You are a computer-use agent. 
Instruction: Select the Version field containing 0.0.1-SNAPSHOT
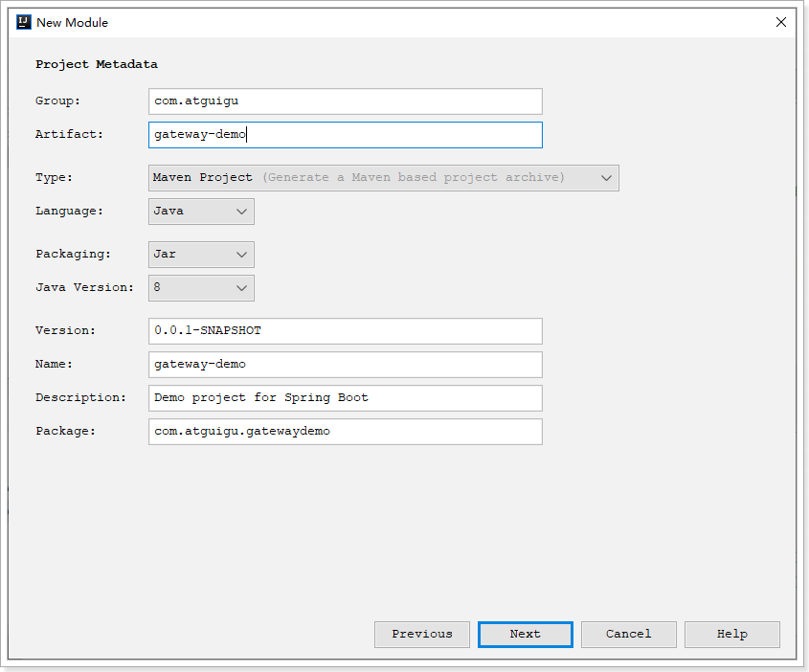pyautogui.click(x=345, y=331)
